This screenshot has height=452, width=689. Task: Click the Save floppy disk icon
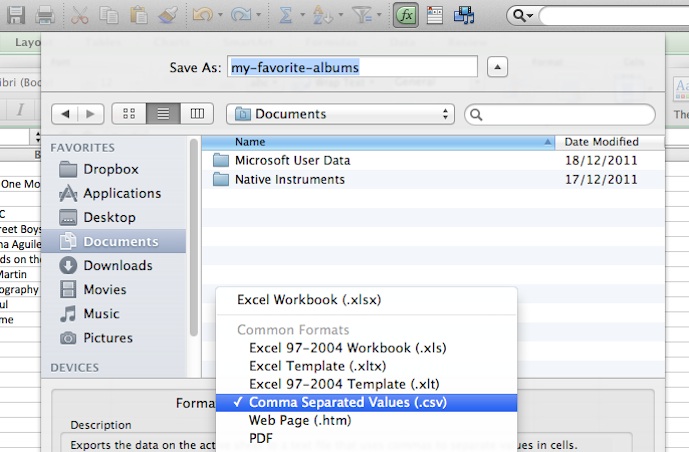[x=16, y=15]
